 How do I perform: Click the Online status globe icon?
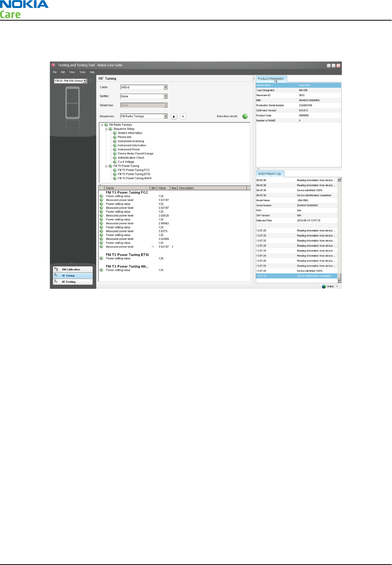tap(324, 287)
